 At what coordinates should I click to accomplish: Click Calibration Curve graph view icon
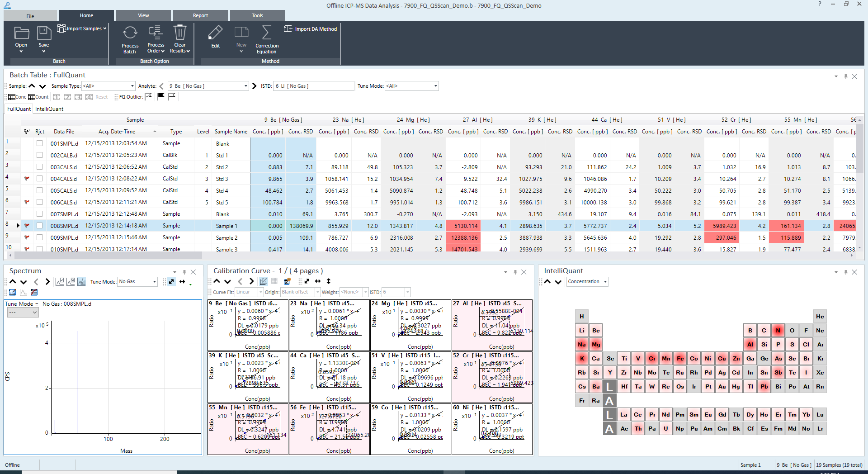tap(264, 281)
